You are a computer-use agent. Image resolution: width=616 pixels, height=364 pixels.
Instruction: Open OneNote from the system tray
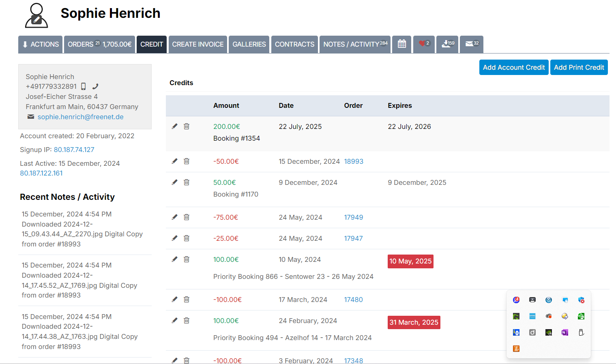(565, 332)
